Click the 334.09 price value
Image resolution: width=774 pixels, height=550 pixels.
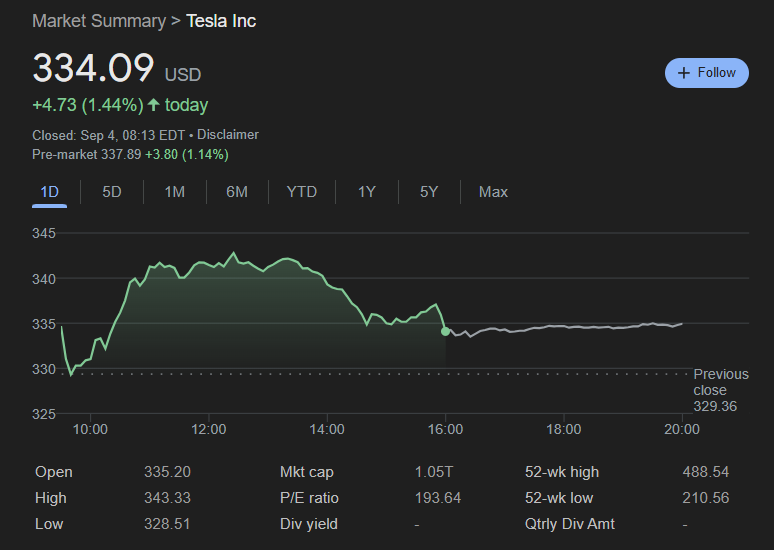pos(93,69)
